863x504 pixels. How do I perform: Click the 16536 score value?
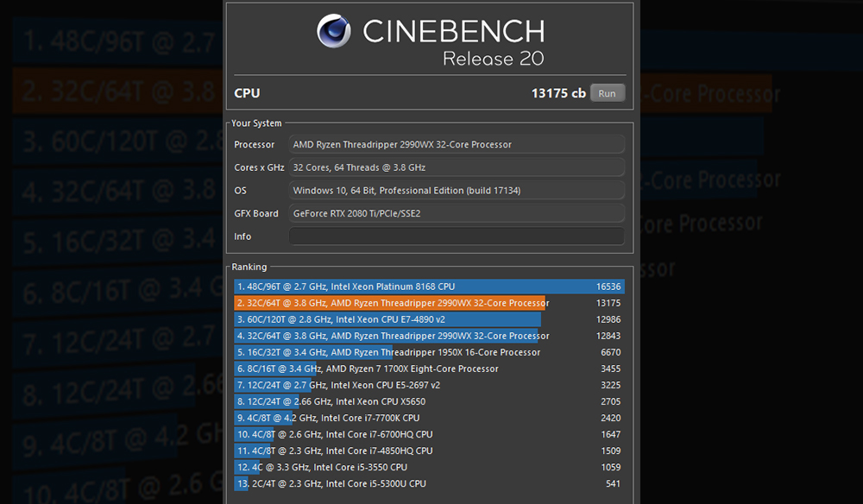[x=608, y=287]
